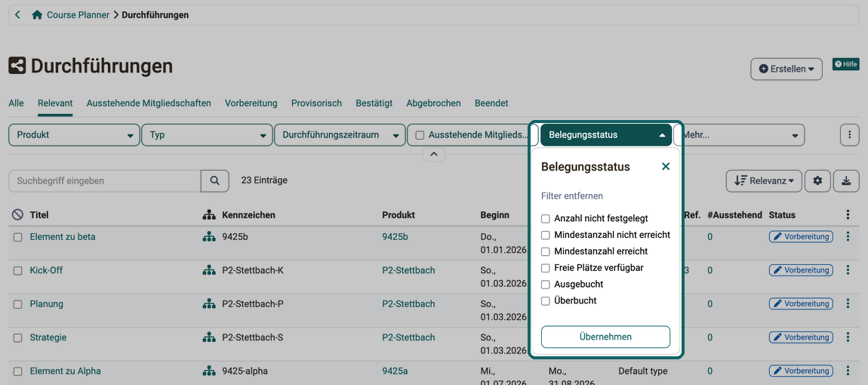Expand the Produkt filter dropdown
This screenshot has height=385, width=868.
(74, 134)
